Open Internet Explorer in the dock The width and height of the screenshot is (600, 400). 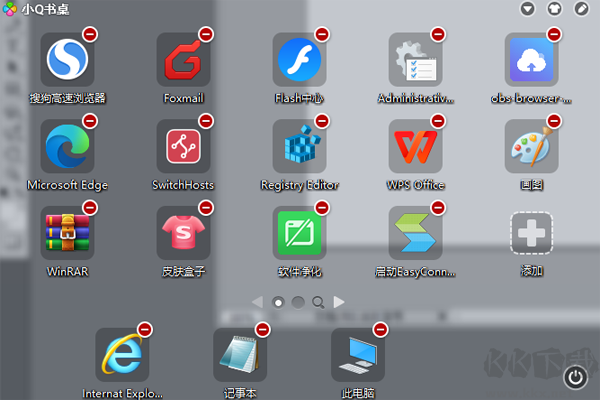click(122, 354)
